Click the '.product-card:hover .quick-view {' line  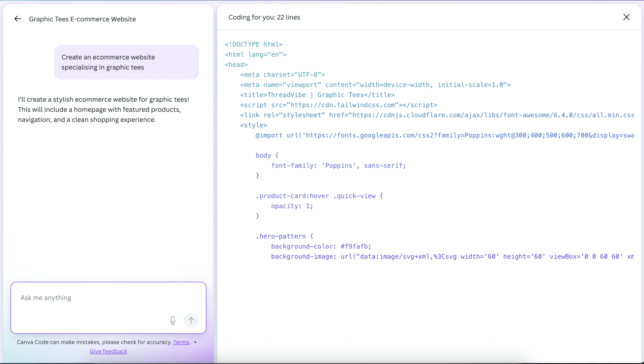319,196
